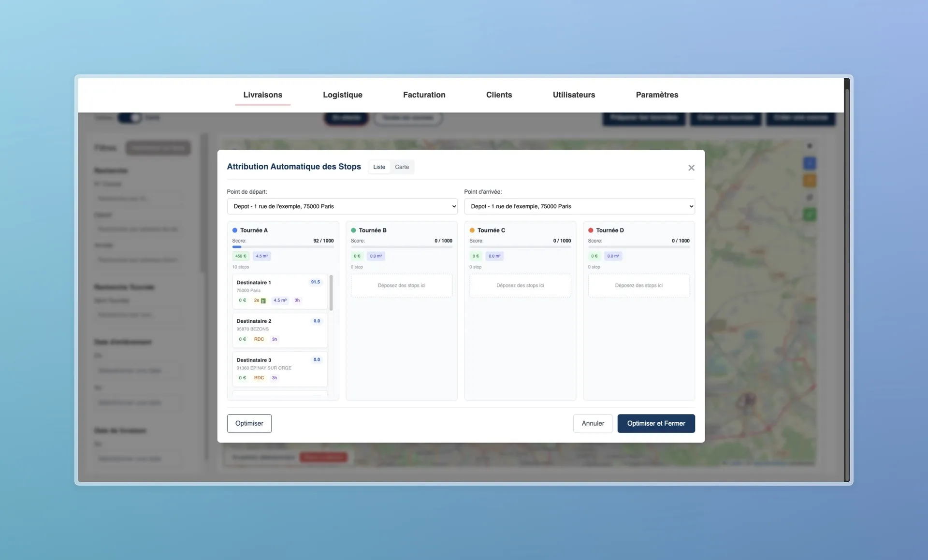
Task: Click the 4.5 m³ volume badge under Tournée A
Action: pyautogui.click(x=261, y=256)
